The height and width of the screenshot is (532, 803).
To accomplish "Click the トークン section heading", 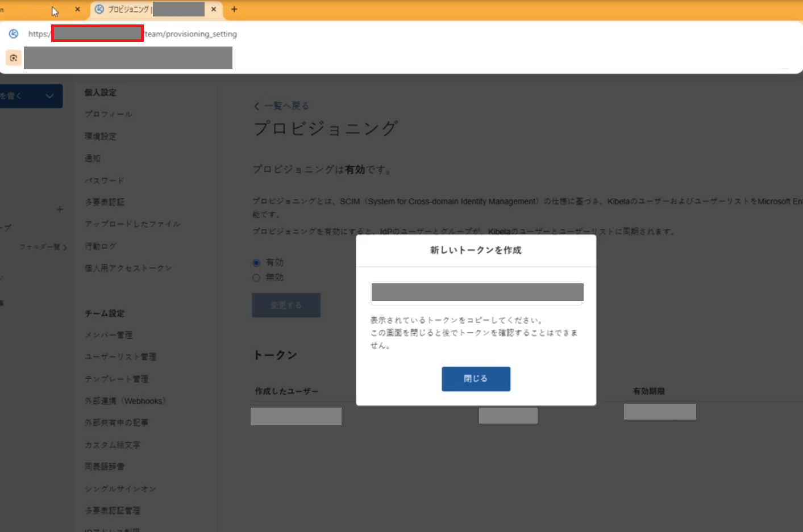I will (276, 355).
